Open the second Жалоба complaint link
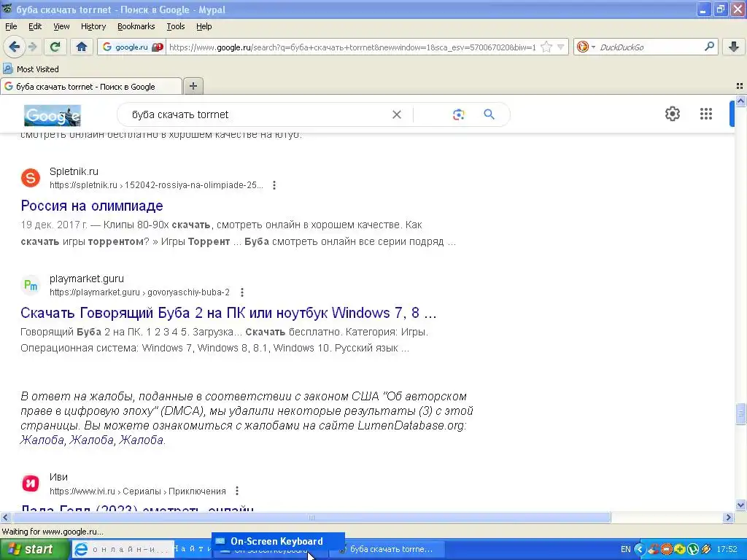This screenshot has height=560, width=747. (x=91, y=440)
